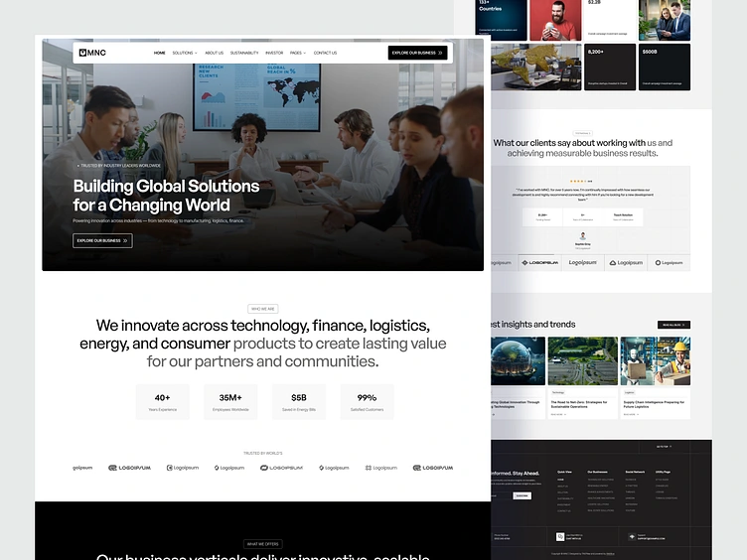This screenshot has height=560, width=747.
Task: Click the first bold LOGOIPSUM logo in the trusted row
Action: [x=129, y=468]
